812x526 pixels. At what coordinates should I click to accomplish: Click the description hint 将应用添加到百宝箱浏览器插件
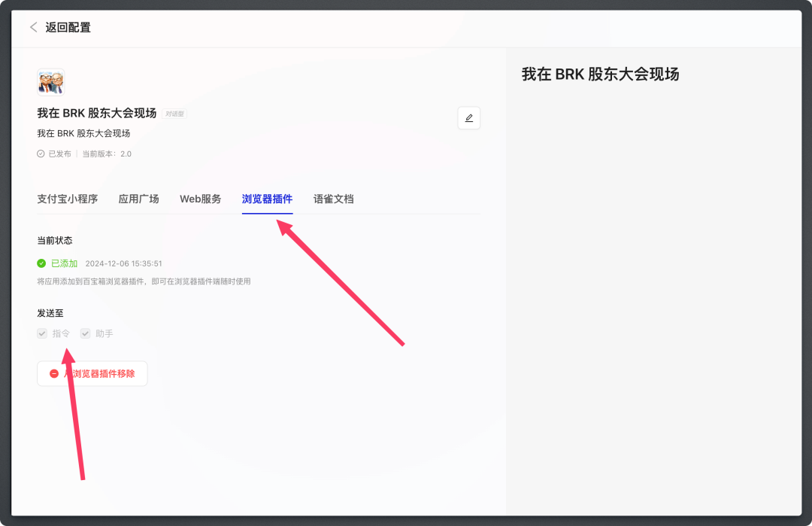pos(144,281)
